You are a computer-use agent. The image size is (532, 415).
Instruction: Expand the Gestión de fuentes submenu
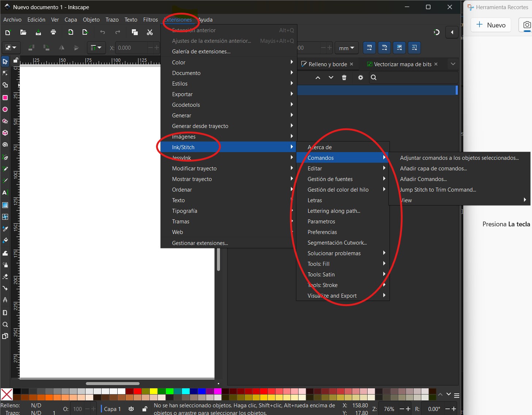(x=342, y=179)
